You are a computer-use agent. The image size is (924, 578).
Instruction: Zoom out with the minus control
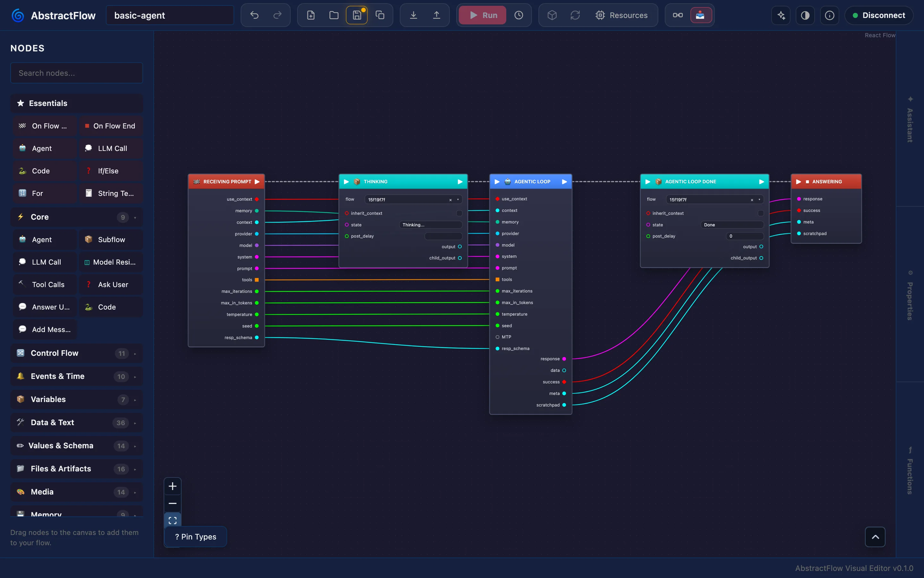(x=173, y=504)
